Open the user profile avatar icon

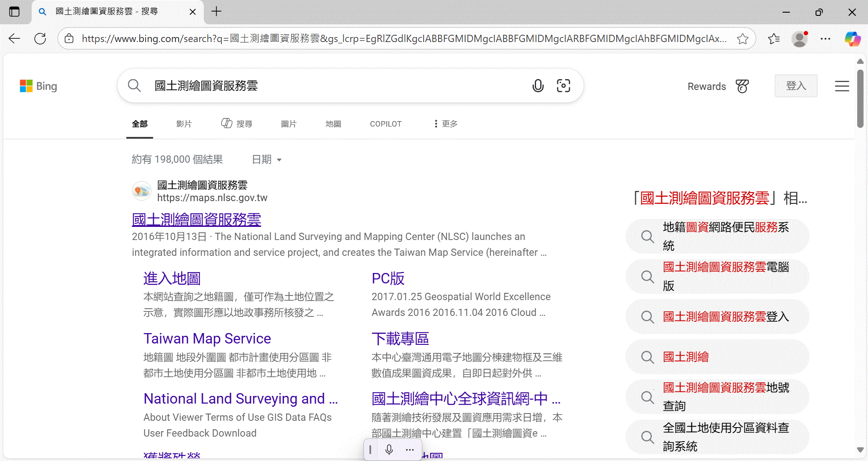(x=799, y=39)
